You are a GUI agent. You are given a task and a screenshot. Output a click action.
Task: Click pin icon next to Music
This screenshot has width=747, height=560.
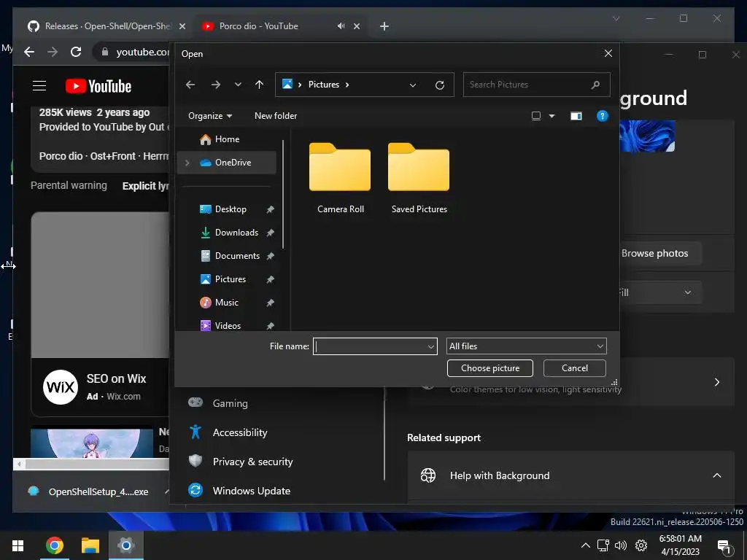pyautogui.click(x=270, y=303)
